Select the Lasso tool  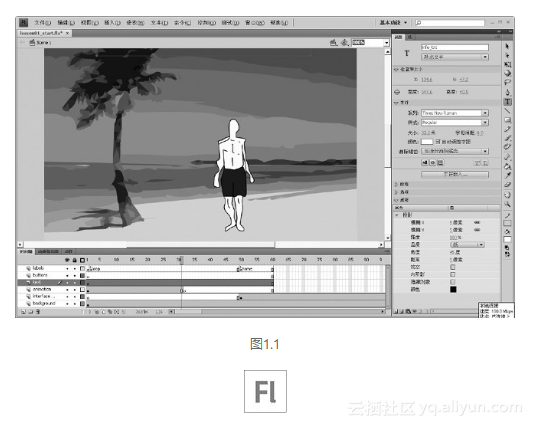[x=507, y=82]
